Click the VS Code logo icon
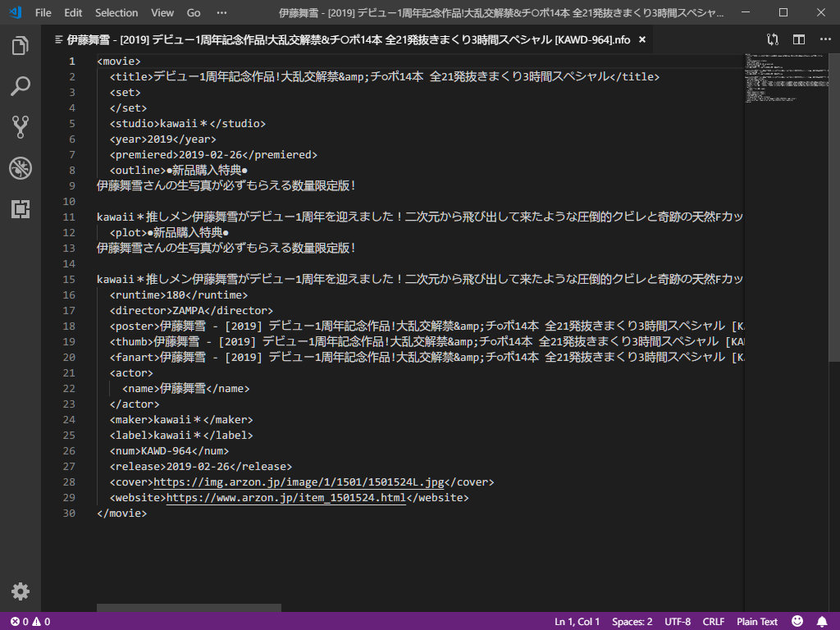 click(x=15, y=12)
